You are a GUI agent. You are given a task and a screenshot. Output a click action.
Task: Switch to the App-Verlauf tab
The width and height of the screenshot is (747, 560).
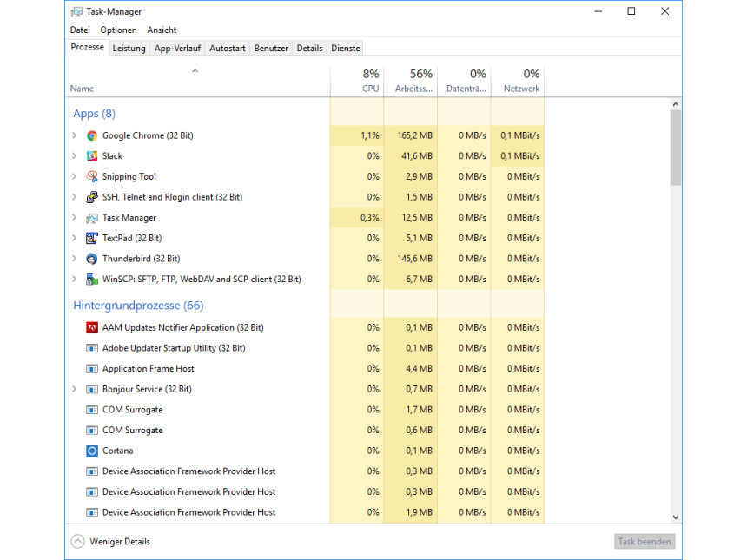(x=177, y=48)
